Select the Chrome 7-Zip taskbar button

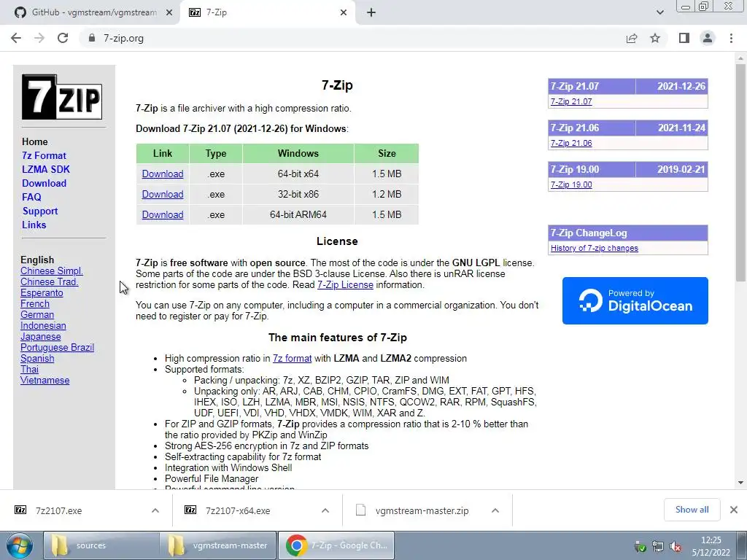pyautogui.click(x=336, y=545)
